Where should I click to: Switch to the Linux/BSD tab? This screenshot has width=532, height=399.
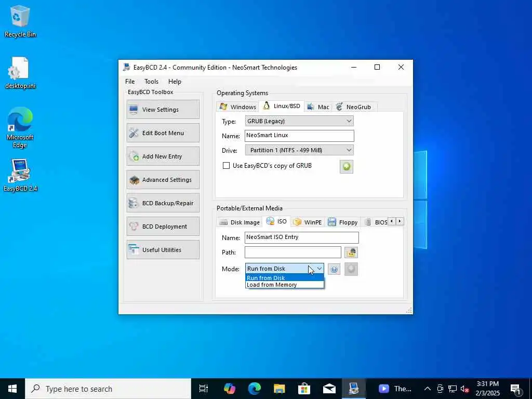281,106
